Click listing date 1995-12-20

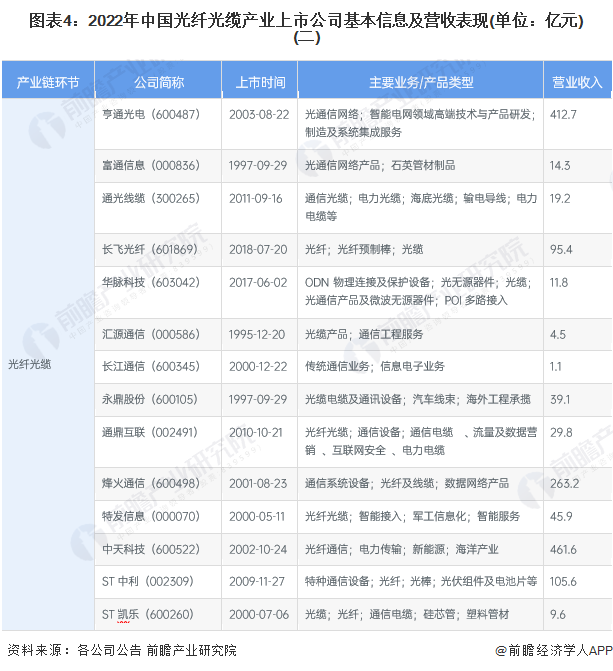[x=257, y=334]
